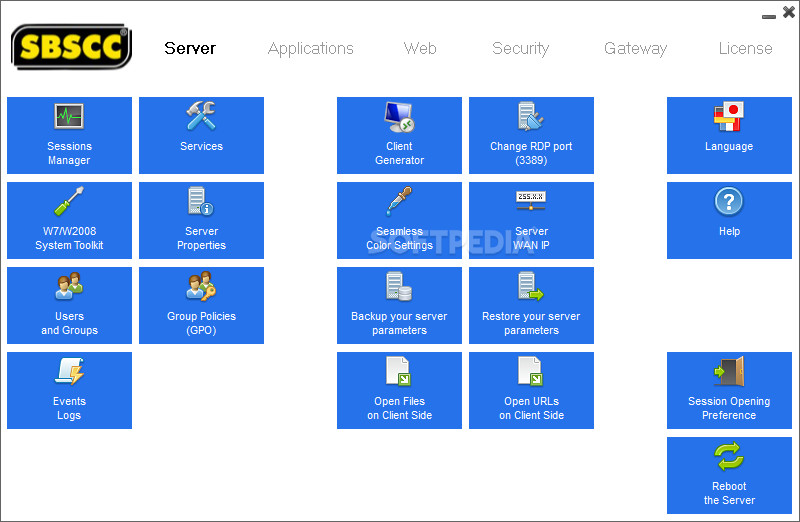Open the Help question mark tile
This screenshot has width=800, height=522.
coord(729,220)
